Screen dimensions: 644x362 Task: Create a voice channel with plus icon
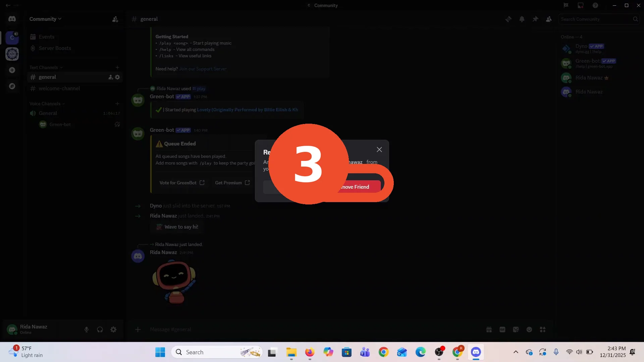click(x=117, y=104)
